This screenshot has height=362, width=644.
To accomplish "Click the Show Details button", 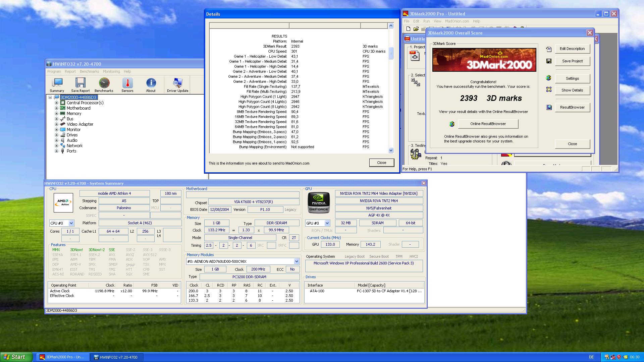I will (572, 90).
